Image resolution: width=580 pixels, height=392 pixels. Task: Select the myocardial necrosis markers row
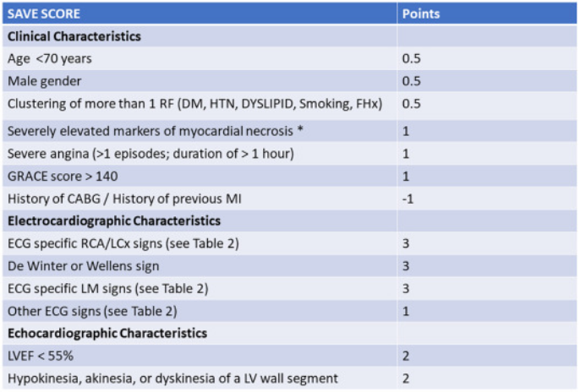152,132
